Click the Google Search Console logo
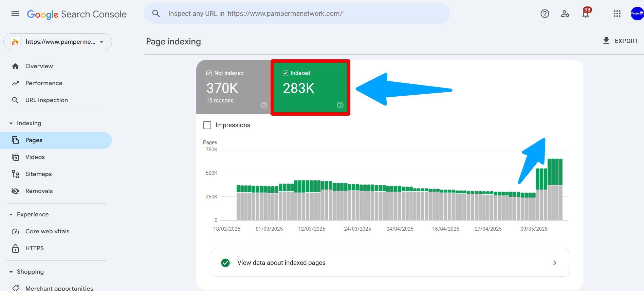Viewport: 644px width, 291px height. [77, 14]
